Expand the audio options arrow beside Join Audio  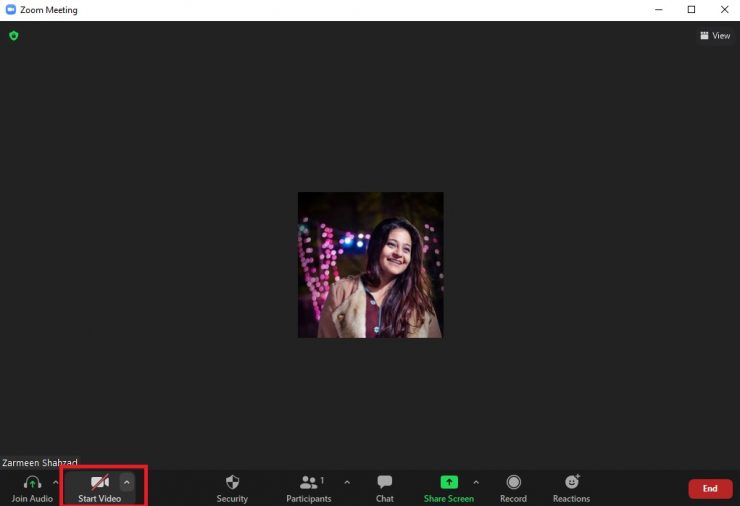click(x=55, y=482)
